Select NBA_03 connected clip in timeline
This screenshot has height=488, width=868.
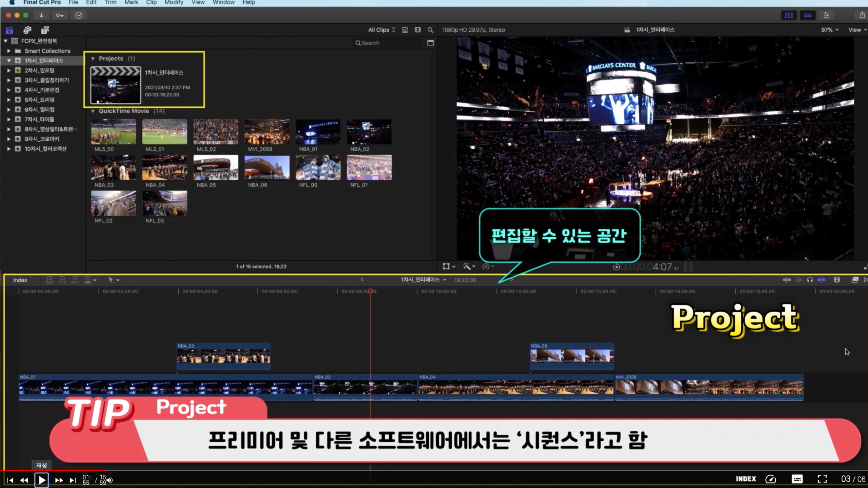[x=223, y=356]
